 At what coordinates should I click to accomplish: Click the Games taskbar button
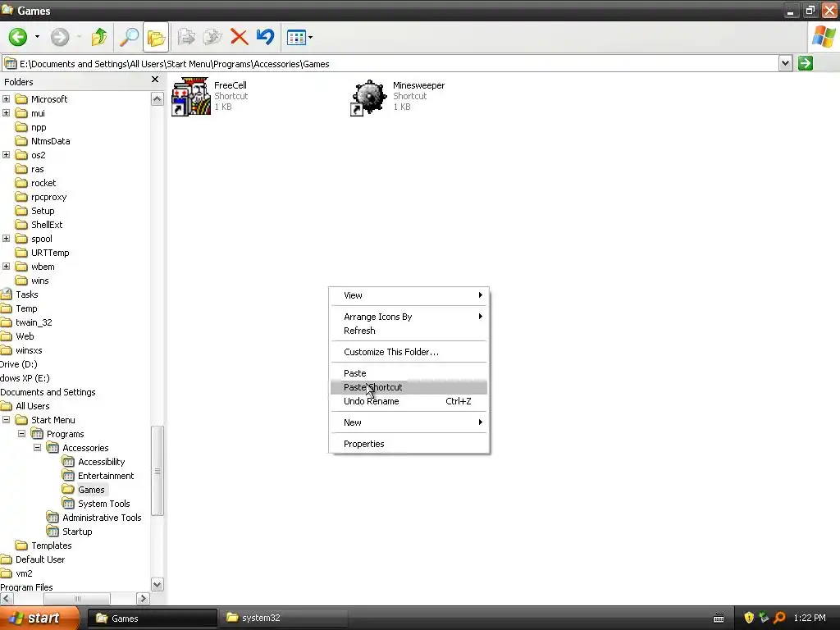tap(153, 618)
